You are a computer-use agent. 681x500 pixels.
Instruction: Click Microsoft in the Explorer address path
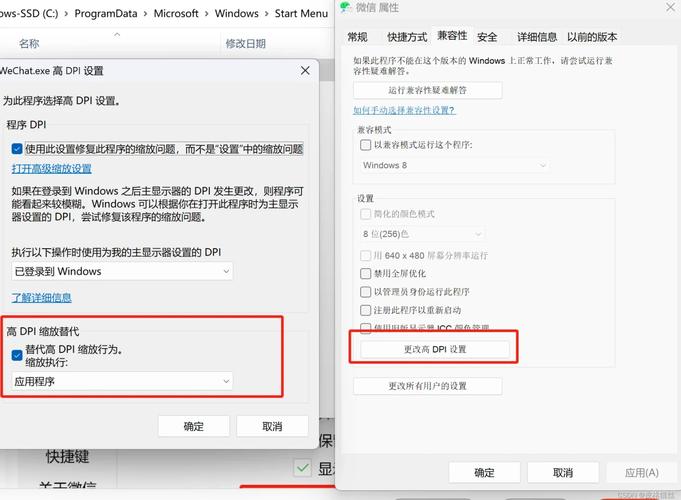tap(176, 13)
